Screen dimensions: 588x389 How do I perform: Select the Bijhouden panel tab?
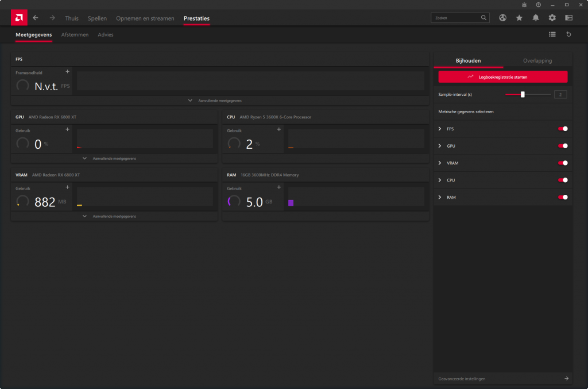(x=468, y=60)
